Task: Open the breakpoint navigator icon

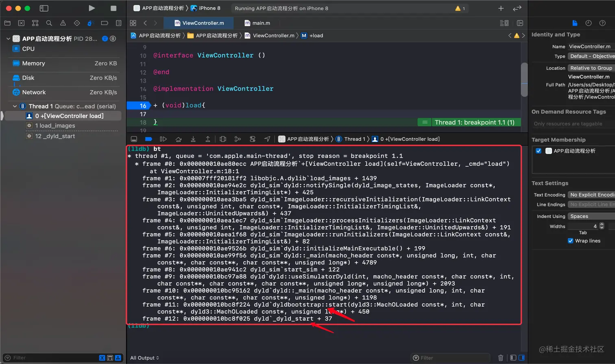Action: tap(105, 23)
